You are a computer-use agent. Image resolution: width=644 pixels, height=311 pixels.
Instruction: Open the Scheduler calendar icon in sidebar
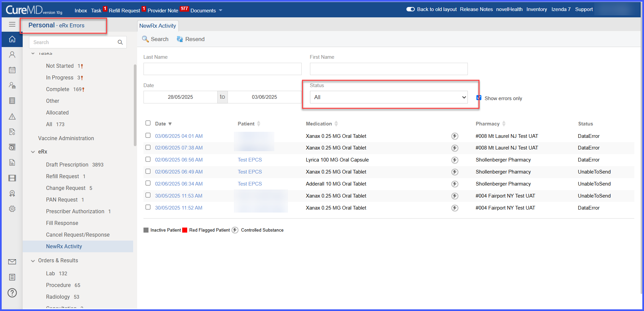[x=12, y=70]
